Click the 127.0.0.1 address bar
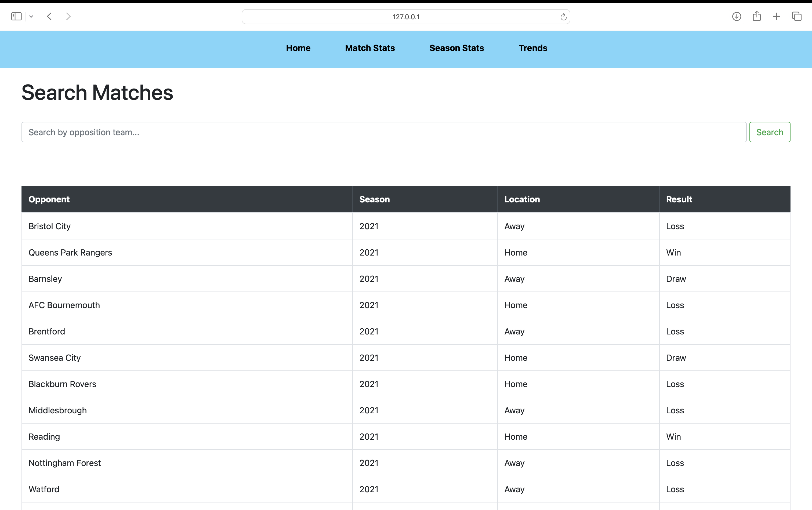 point(406,17)
